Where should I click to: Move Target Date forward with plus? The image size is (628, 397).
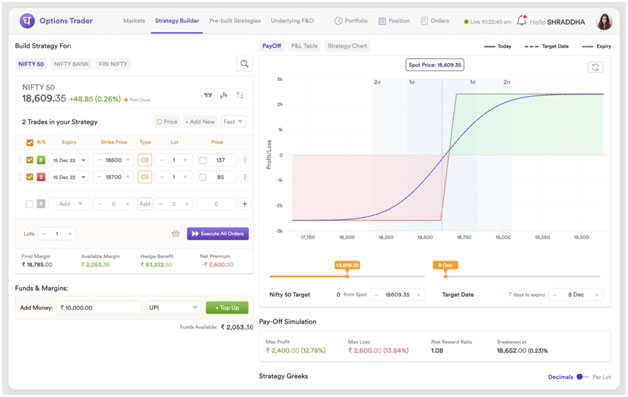tap(596, 294)
